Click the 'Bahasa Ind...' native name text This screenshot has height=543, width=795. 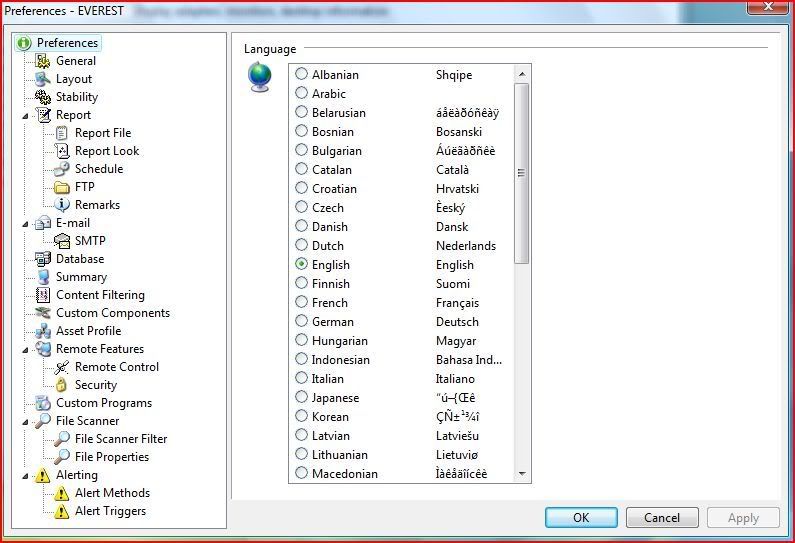pyautogui.click(x=469, y=360)
